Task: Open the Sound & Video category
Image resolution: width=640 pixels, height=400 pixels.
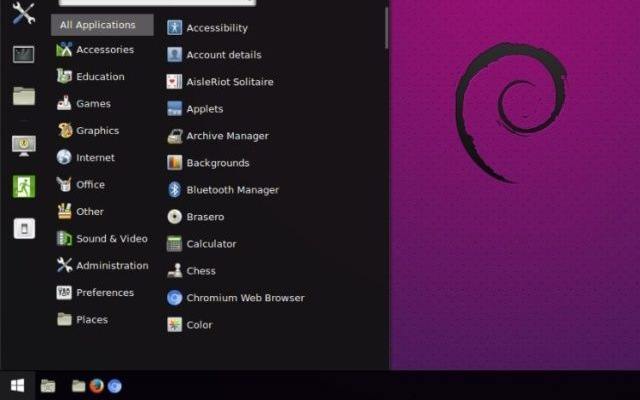Action: pos(102,239)
